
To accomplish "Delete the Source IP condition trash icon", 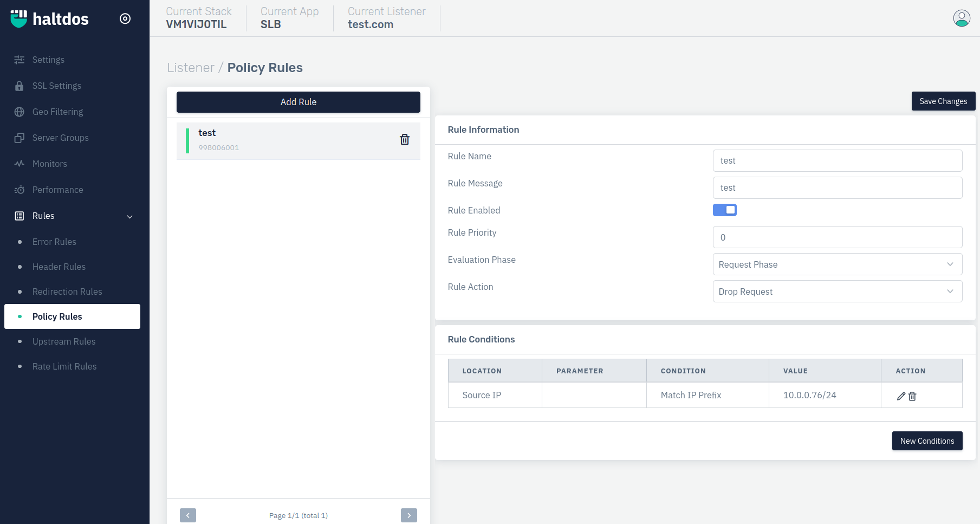I will pos(912,396).
